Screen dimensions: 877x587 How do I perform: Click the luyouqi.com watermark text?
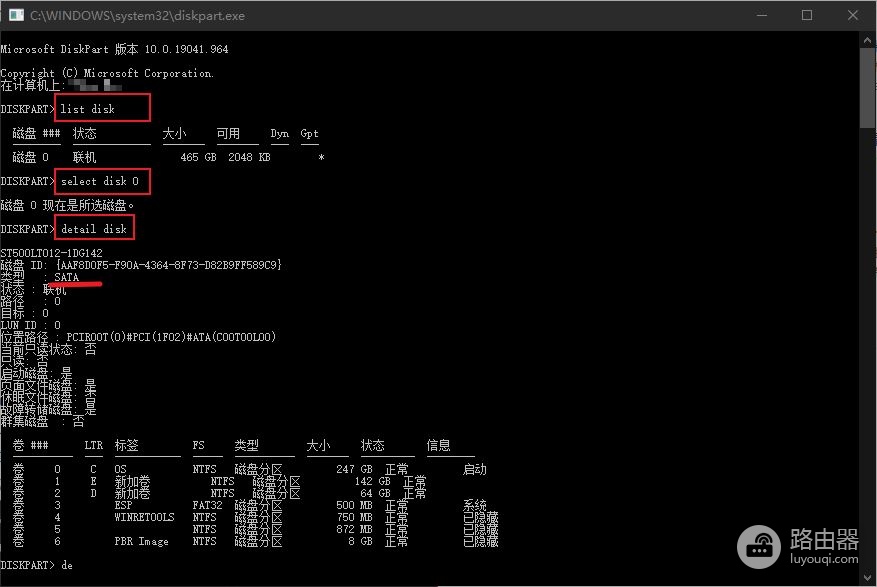824,559
